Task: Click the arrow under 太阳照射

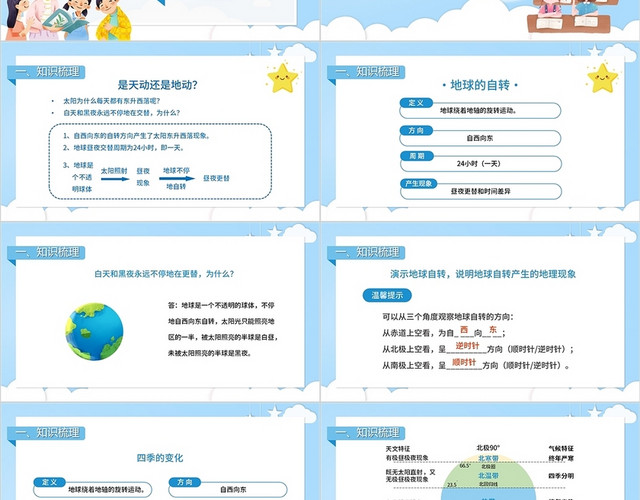Action: pyautogui.click(x=115, y=179)
